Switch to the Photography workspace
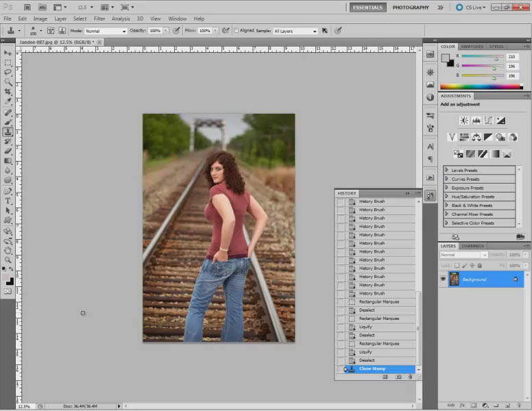 (x=411, y=8)
